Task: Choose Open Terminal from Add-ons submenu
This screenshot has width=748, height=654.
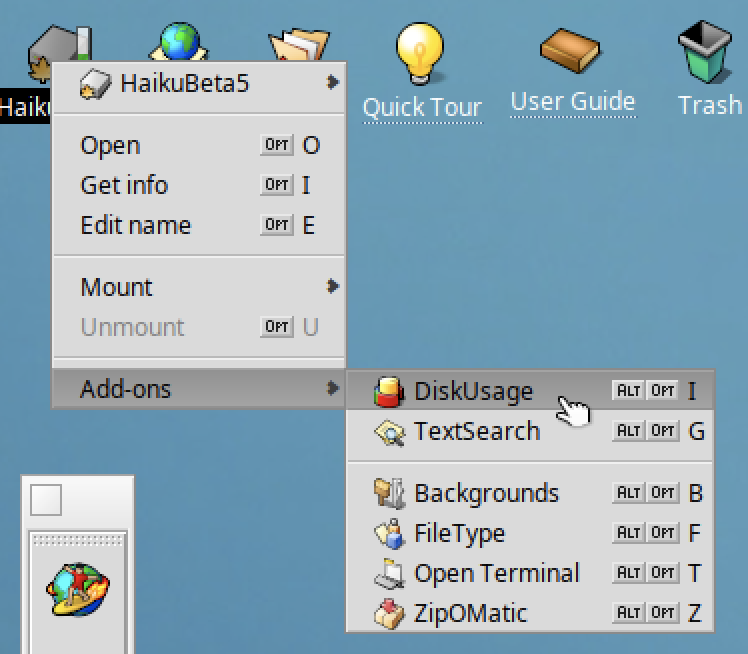Action: [530, 573]
